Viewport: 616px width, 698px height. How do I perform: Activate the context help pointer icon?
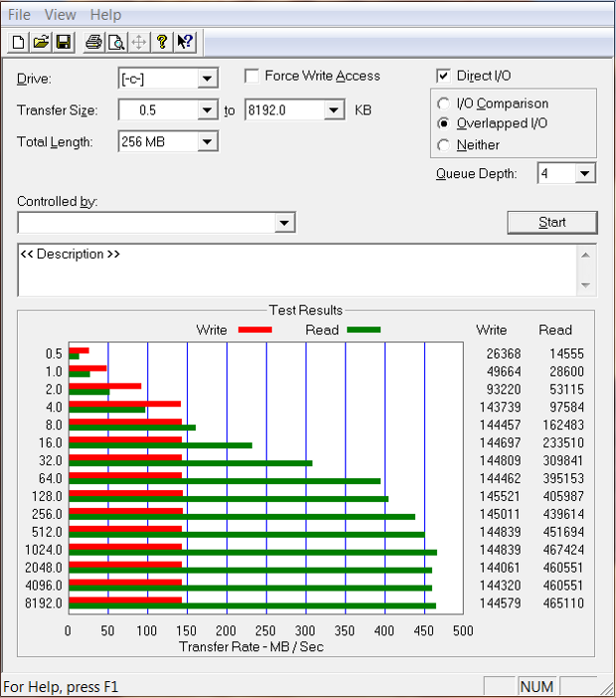click(185, 42)
